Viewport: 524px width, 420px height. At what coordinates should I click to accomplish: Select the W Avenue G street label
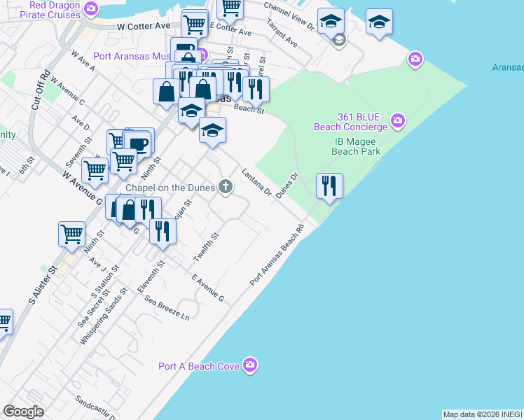[x=82, y=188]
